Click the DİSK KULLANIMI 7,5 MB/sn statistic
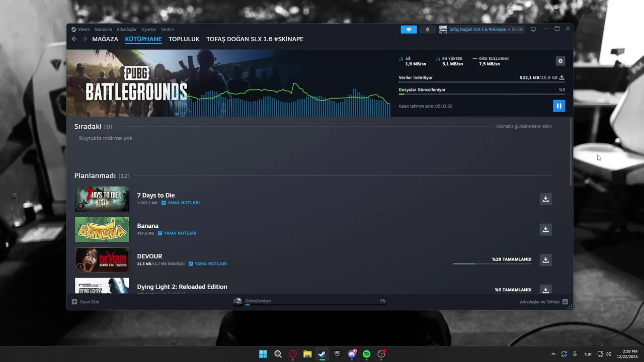The width and height of the screenshot is (644, 362). pos(491,61)
